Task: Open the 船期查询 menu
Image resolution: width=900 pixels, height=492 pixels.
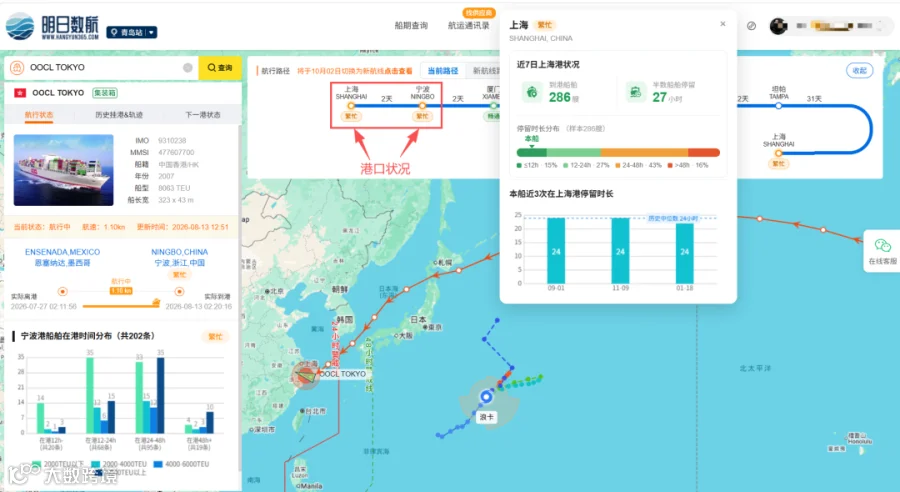Action: [411, 25]
